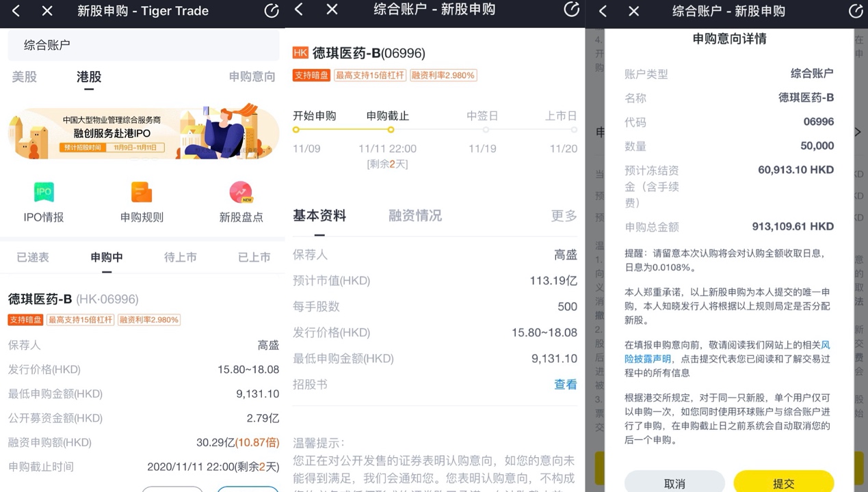Tap back arrow behind the 申购意向详情 dialog

coord(603,11)
